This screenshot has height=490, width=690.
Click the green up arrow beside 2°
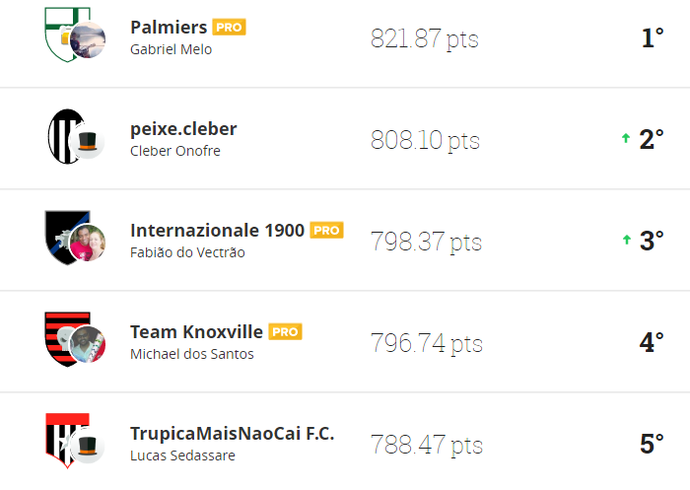click(626, 138)
